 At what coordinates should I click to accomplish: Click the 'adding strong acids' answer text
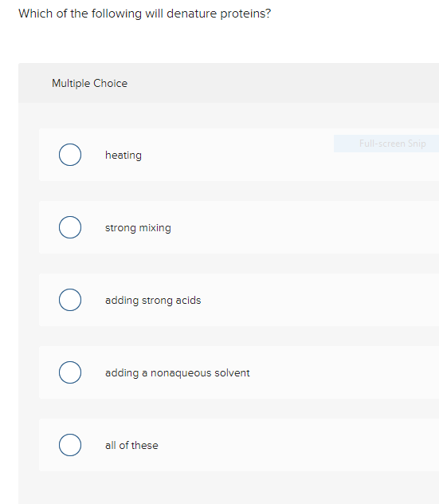[153, 300]
